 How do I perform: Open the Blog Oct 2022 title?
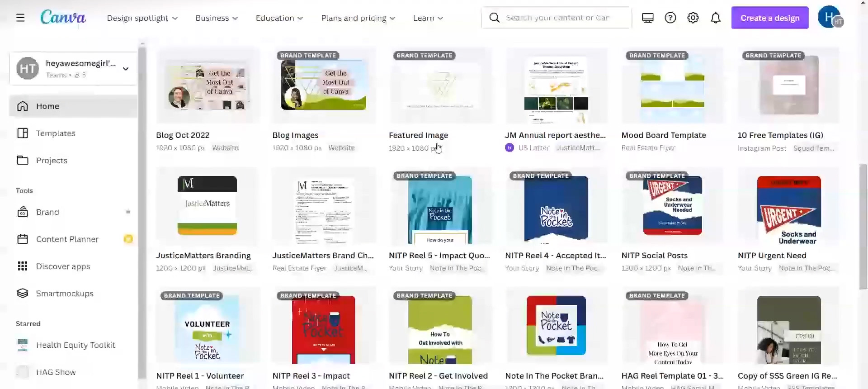pos(183,135)
